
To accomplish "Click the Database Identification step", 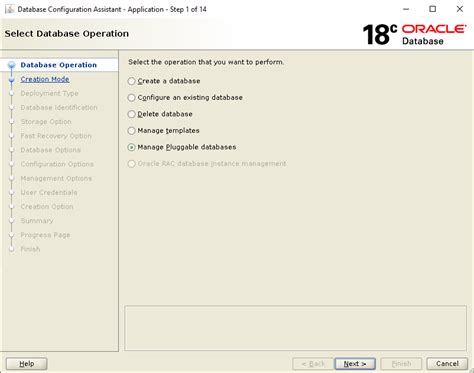I will point(59,107).
